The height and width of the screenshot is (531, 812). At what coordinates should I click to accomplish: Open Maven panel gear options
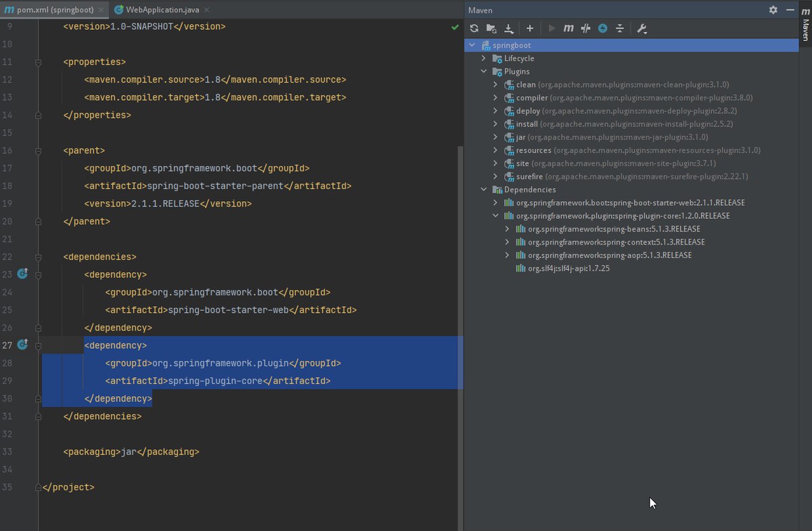(773, 10)
